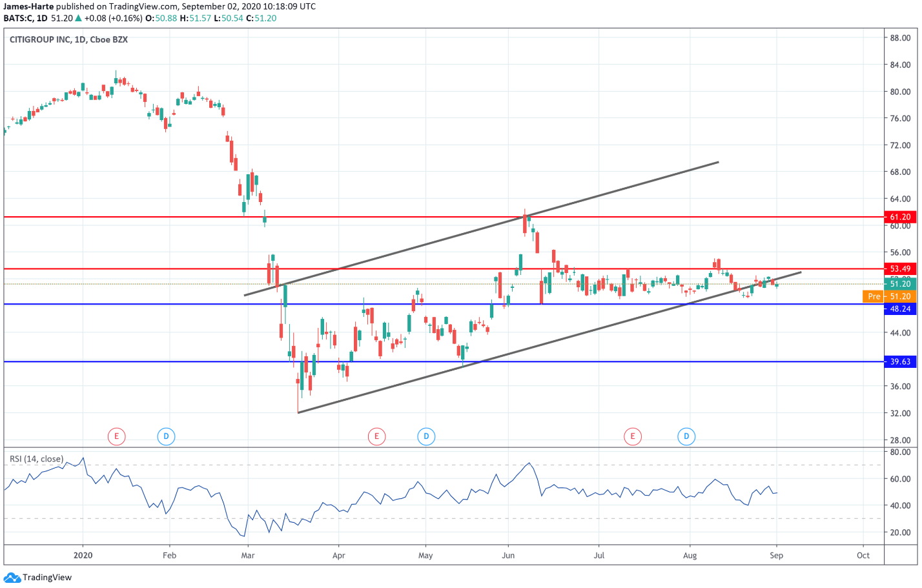The height and width of the screenshot is (588, 922).
Task: Select the blue 39.63 price level label
Action: 899,361
